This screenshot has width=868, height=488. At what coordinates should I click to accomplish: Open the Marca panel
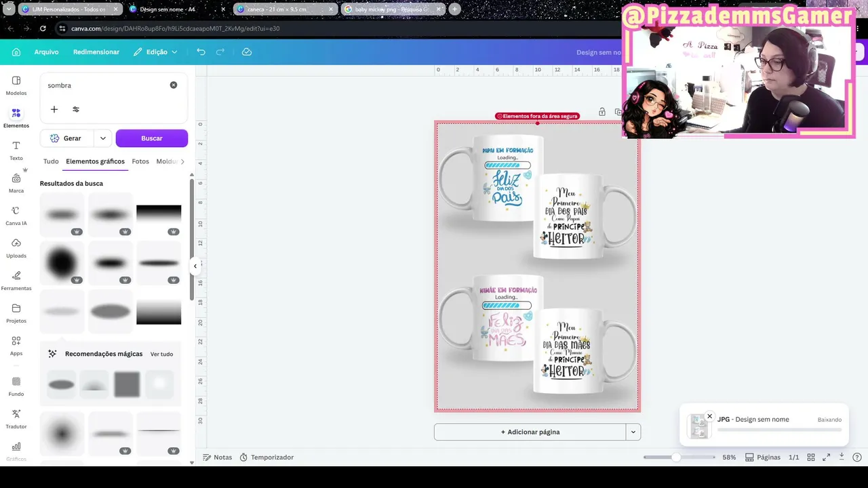point(16,183)
